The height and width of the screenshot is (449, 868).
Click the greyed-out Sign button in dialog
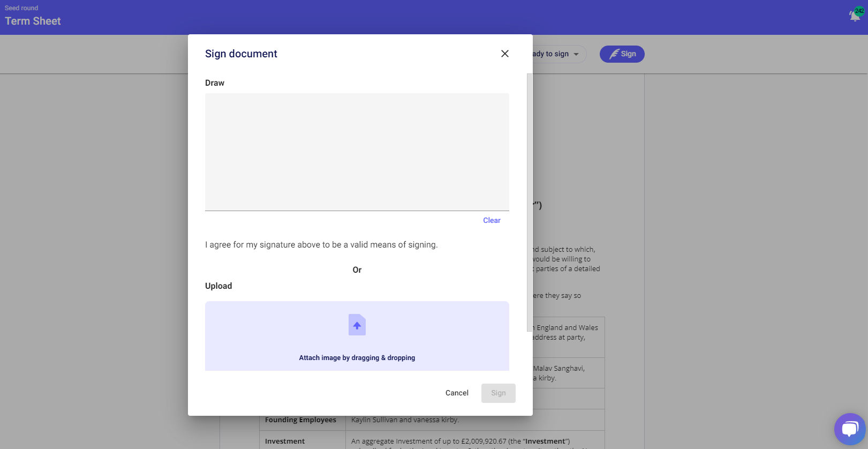point(498,393)
